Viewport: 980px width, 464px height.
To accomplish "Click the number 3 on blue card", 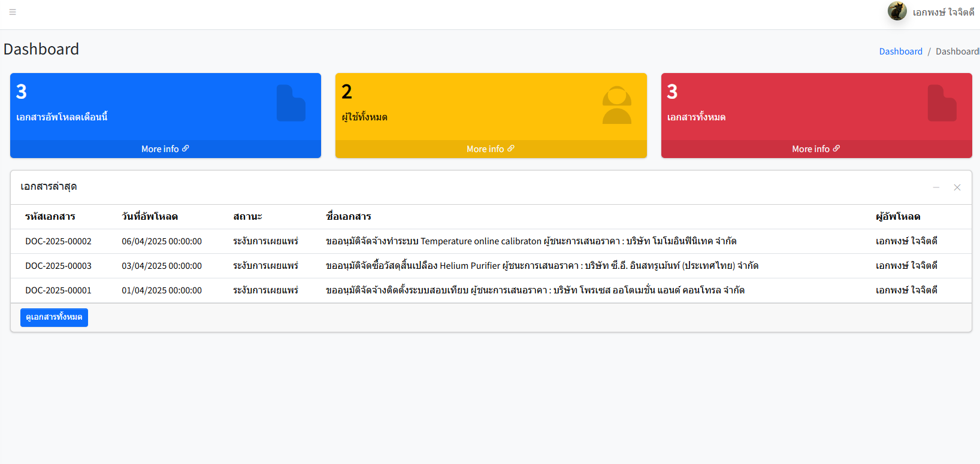I will point(22,92).
